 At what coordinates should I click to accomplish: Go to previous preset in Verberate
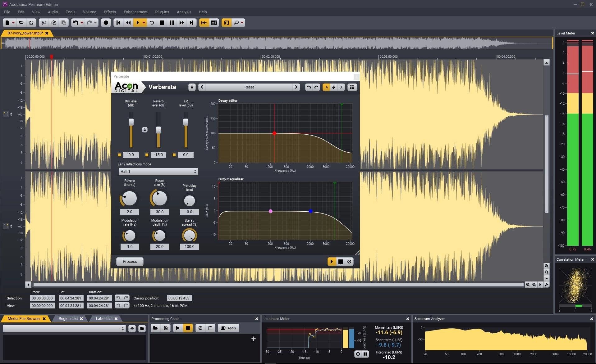pos(202,87)
